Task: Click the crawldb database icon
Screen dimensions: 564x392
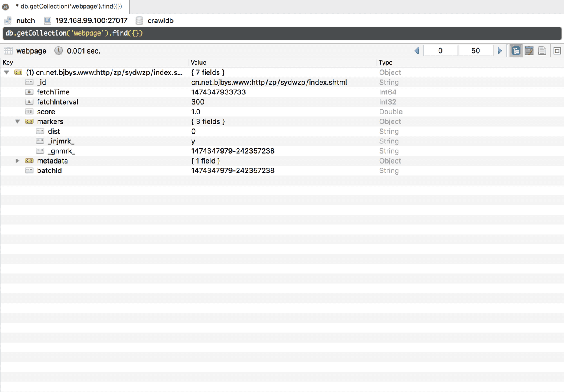Action: [139, 21]
